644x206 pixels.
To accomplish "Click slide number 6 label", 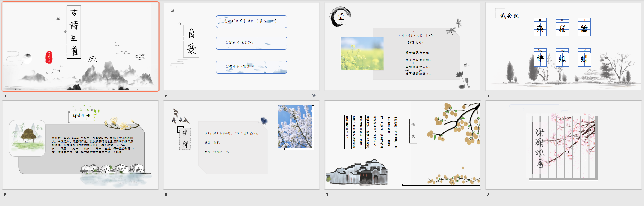I will pos(166,195).
